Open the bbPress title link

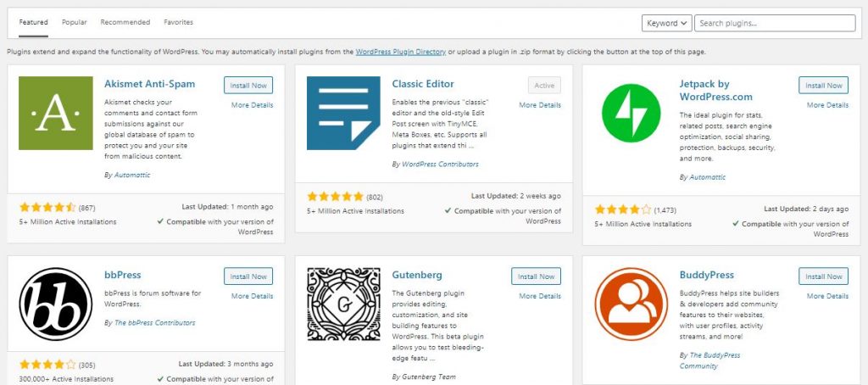tap(122, 275)
